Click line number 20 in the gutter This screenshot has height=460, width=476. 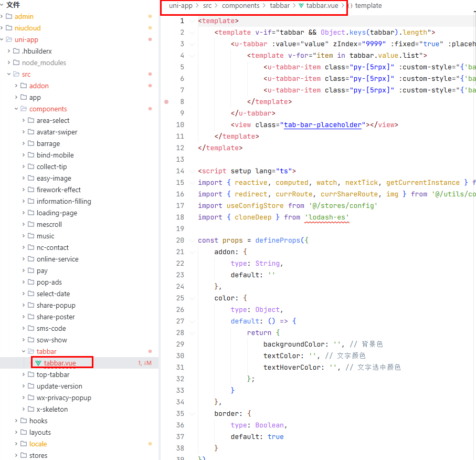(181, 240)
